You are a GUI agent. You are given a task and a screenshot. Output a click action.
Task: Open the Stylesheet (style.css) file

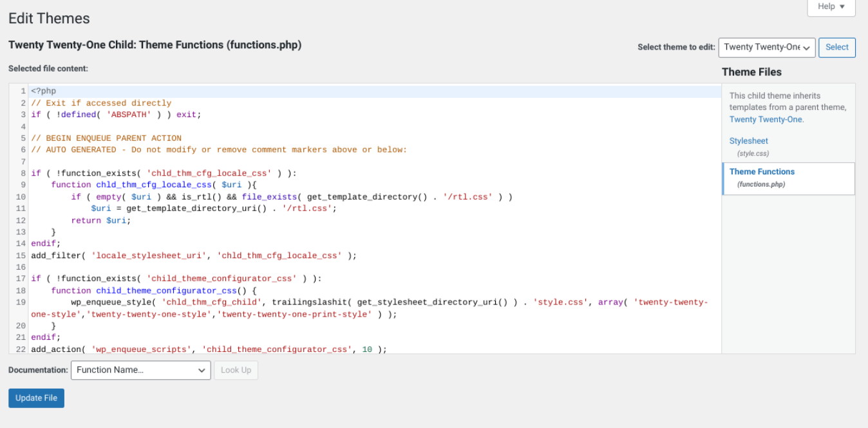[748, 140]
